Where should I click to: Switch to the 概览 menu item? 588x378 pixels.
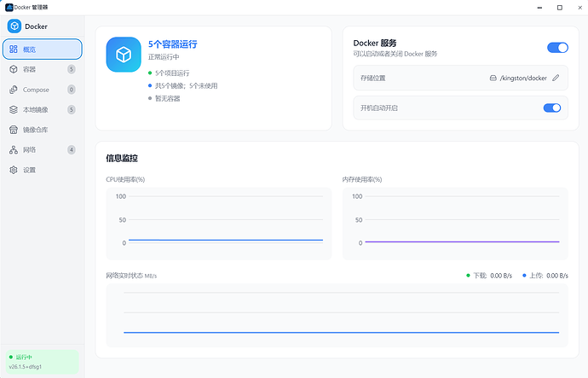[43, 49]
